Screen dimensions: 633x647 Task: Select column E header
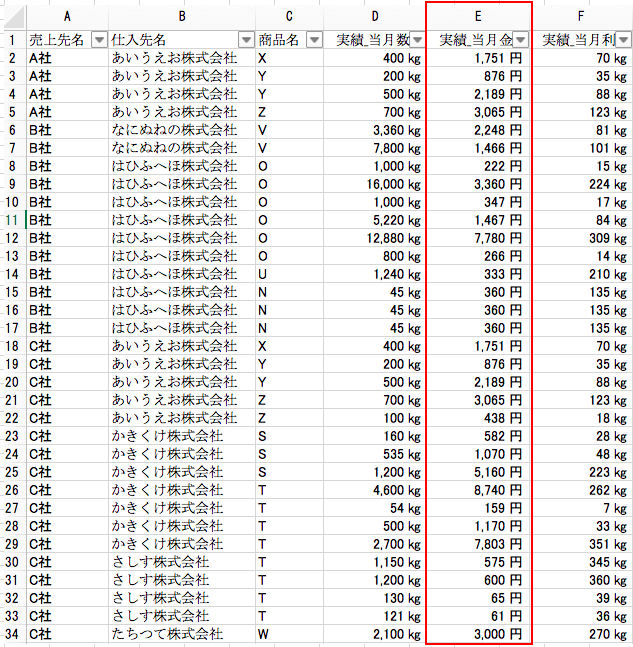[478, 17]
